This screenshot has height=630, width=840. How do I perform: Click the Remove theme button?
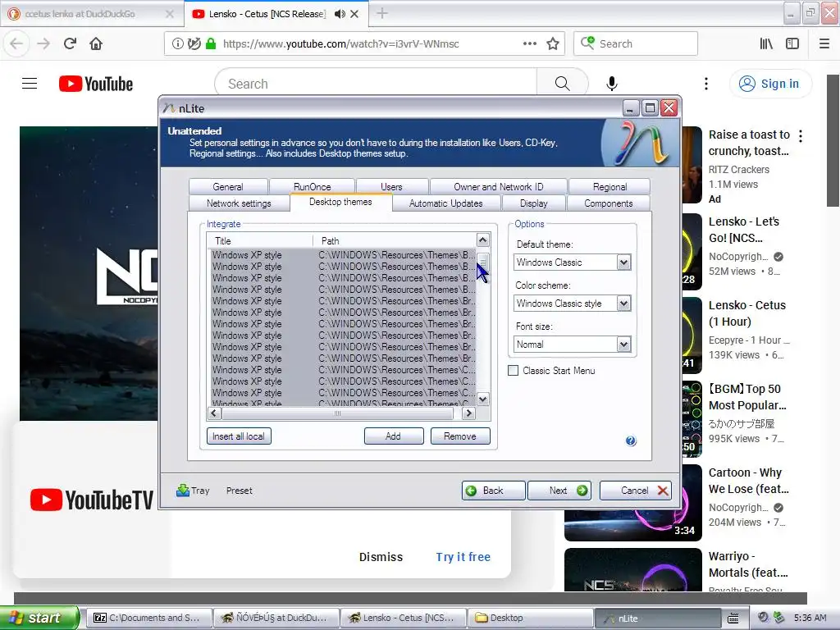pyautogui.click(x=460, y=436)
